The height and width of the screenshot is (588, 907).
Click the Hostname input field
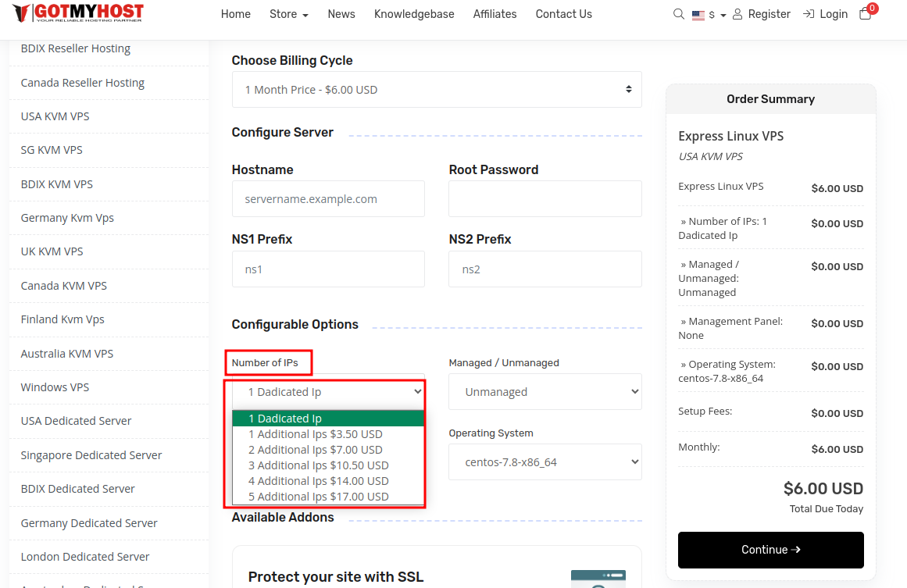[328, 199]
